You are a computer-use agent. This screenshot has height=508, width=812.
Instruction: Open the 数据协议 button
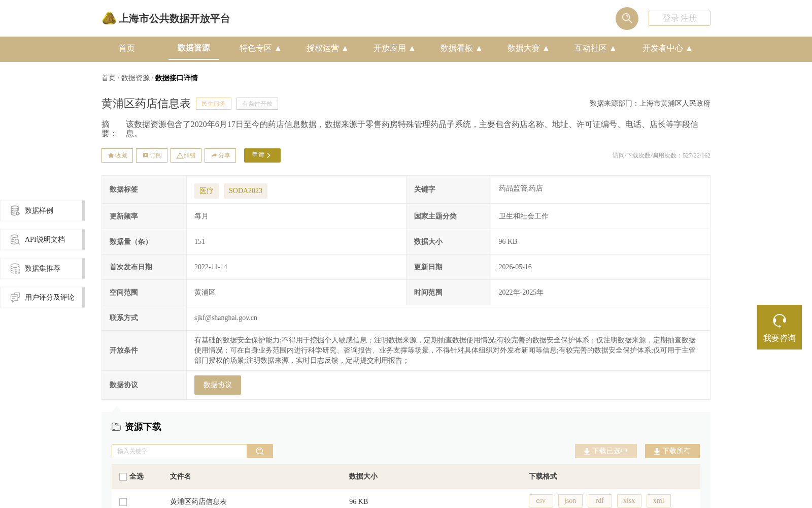[x=218, y=385]
